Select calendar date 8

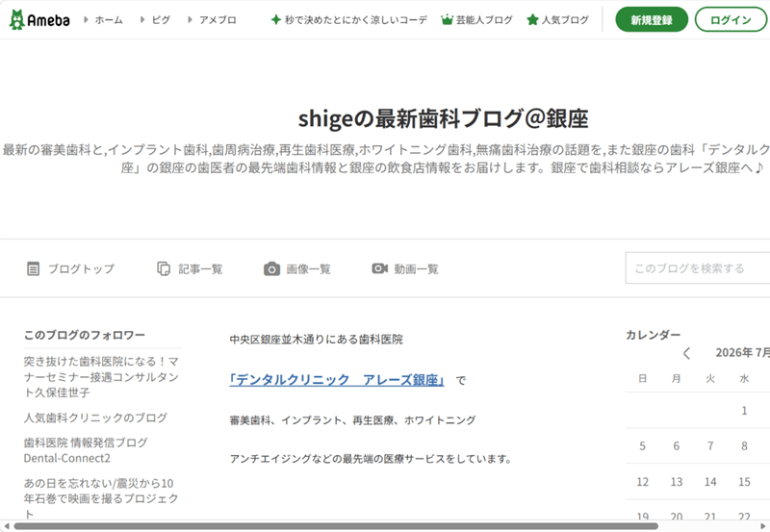[744, 445]
